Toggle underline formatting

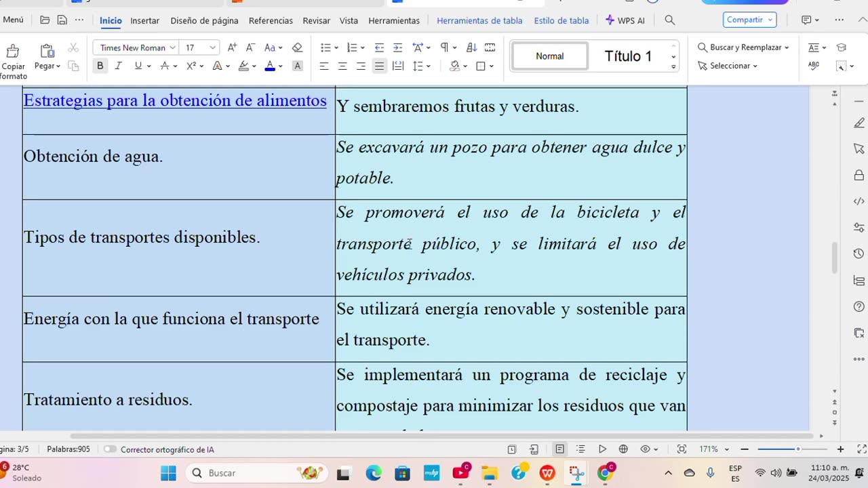pos(138,66)
